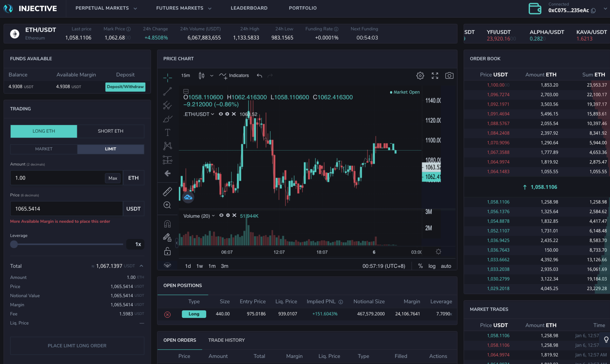Toggle Volume indicator visibility eye

221,215
